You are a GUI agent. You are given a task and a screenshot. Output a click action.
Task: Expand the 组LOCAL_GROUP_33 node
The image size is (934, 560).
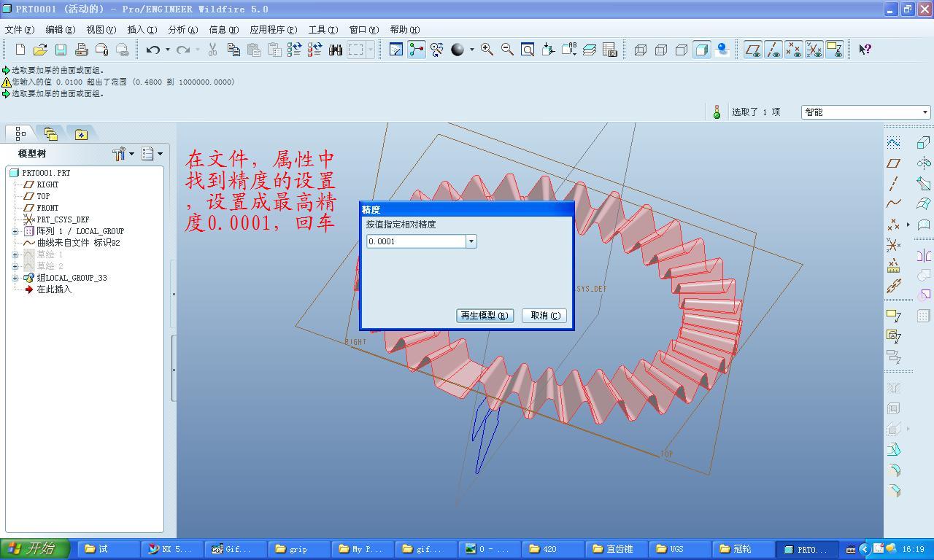tap(15, 278)
